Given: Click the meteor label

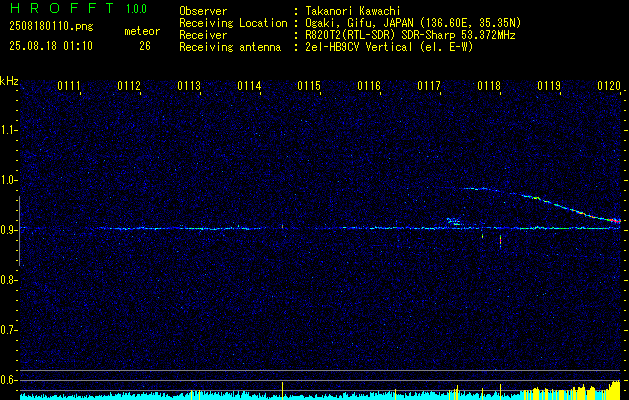Looking at the screenshot, I should pos(142,31).
